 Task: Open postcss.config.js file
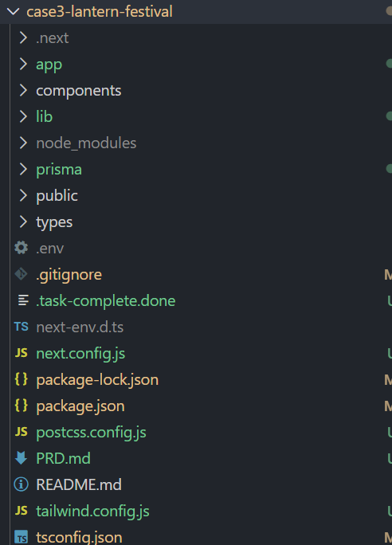pyautogui.click(x=91, y=433)
